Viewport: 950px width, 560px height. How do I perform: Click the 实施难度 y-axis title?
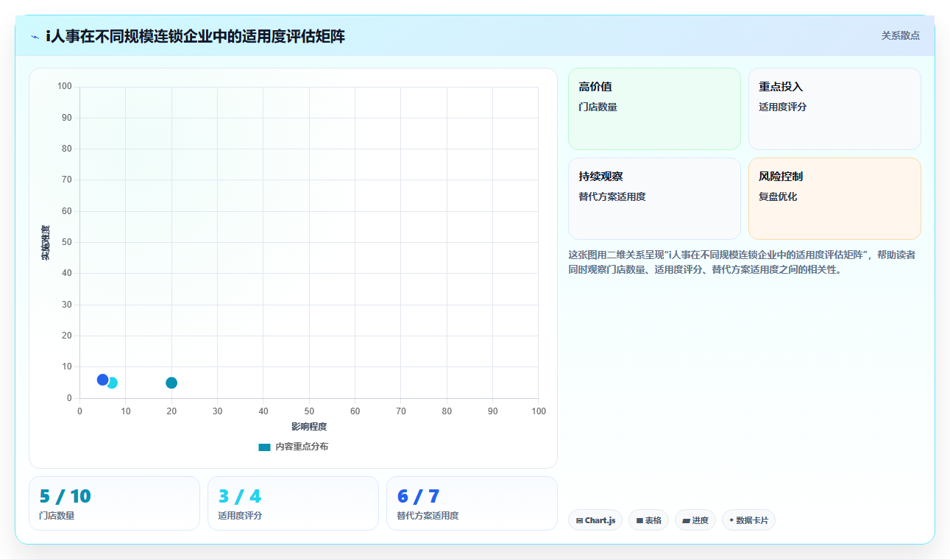coord(46,243)
